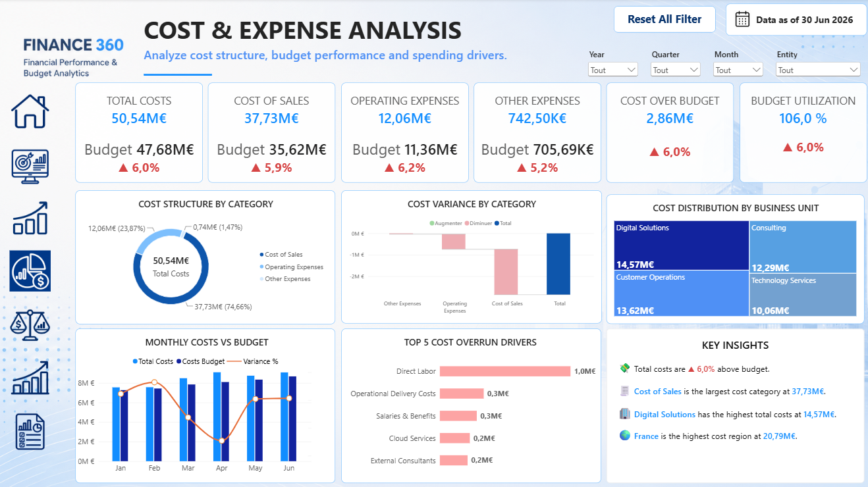Select the Customer Operations treemap tile
Image resolution: width=868 pixels, height=487 pixels.
(682, 294)
